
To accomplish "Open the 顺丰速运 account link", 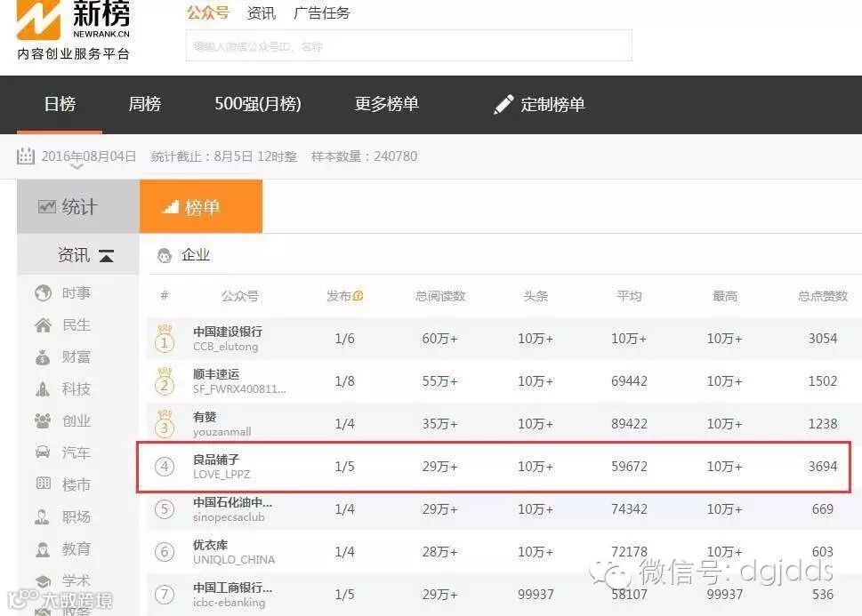I will (216, 374).
